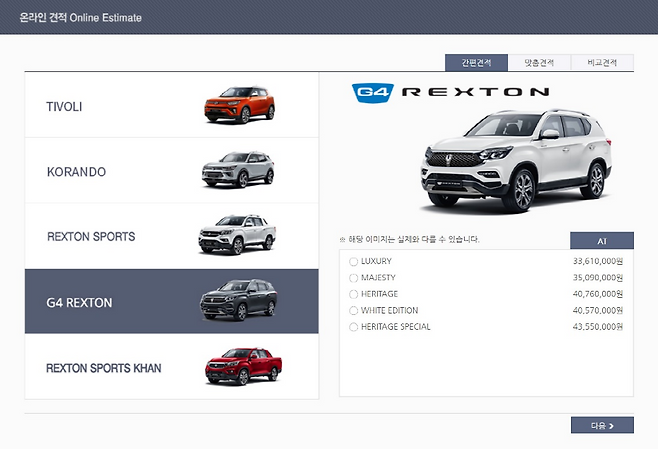This screenshot has width=658, height=449.
Task: Click the 다음 next button
Action: click(602, 426)
